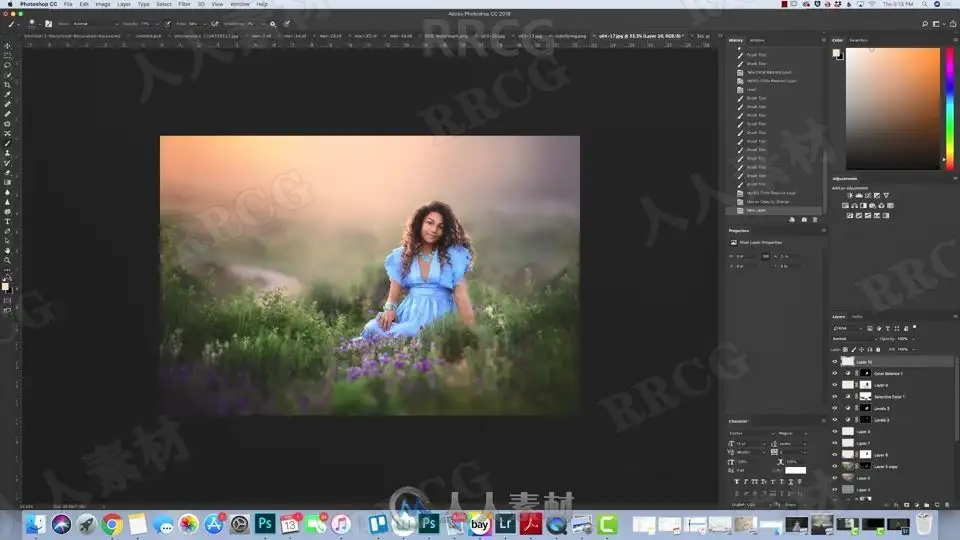Select the Clone Stamp tool
This screenshot has width=960, height=540.
pos(7,153)
